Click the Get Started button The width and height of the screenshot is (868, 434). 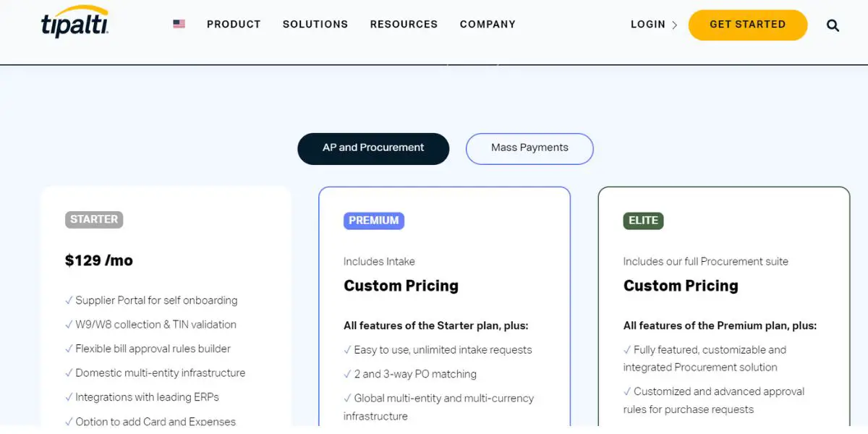pyautogui.click(x=748, y=25)
